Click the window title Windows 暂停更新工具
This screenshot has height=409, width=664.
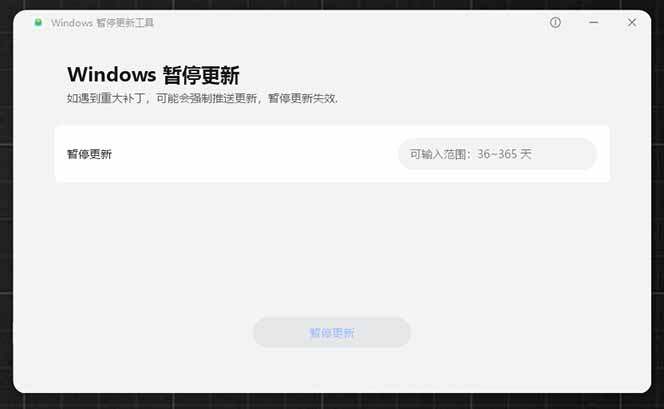point(102,22)
